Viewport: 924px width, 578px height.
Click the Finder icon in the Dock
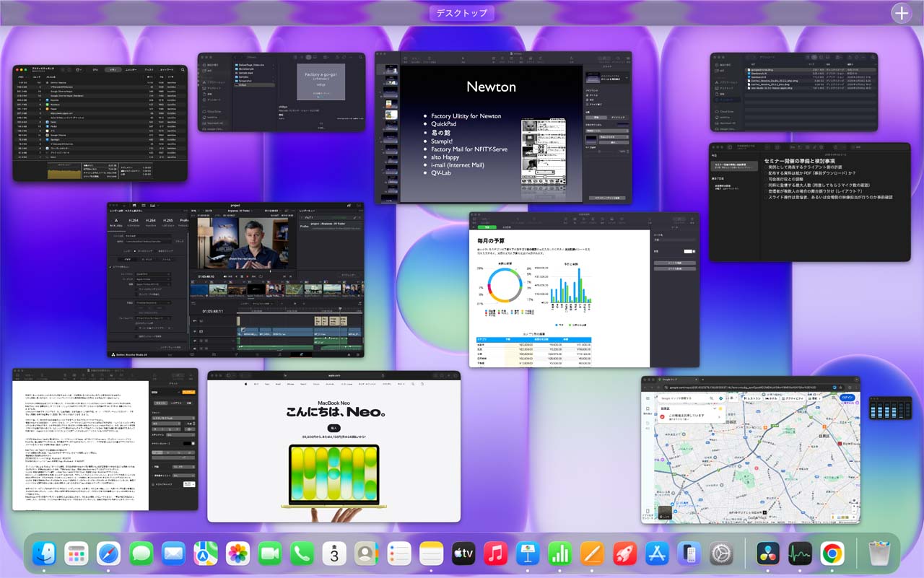click(x=45, y=554)
